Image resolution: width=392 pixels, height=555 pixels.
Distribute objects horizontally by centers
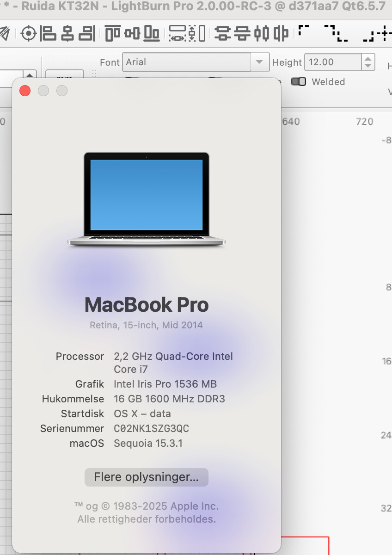[262, 33]
